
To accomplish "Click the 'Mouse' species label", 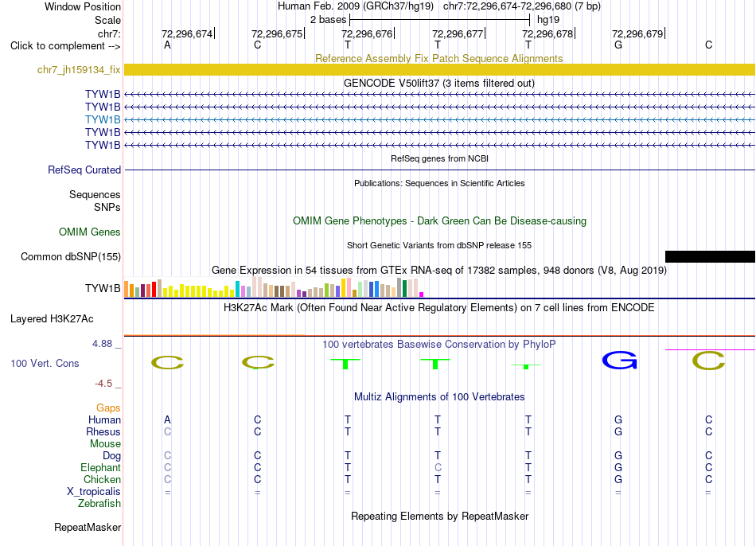I will click(x=105, y=444).
